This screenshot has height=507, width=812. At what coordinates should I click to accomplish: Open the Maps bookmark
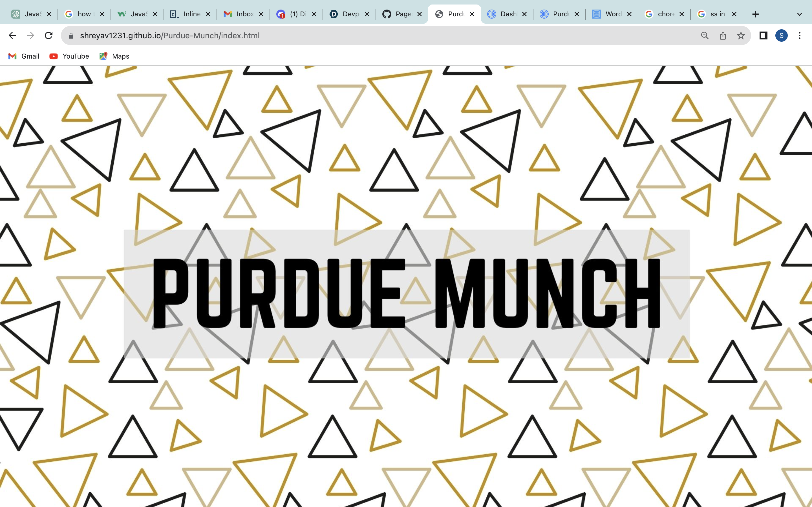pyautogui.click(x=114, y=56)
